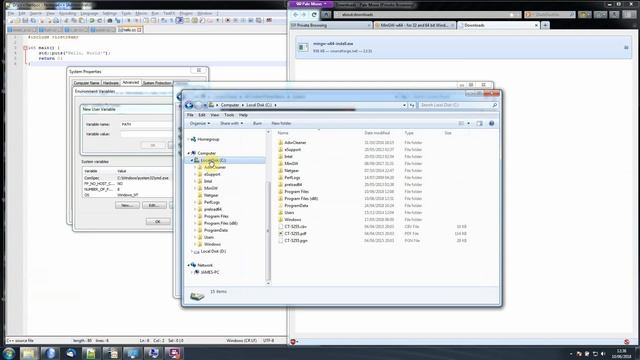640x360 pixels.
Task: Click mingw-w64-install.exe download file icon
Action: coord(303,47)
